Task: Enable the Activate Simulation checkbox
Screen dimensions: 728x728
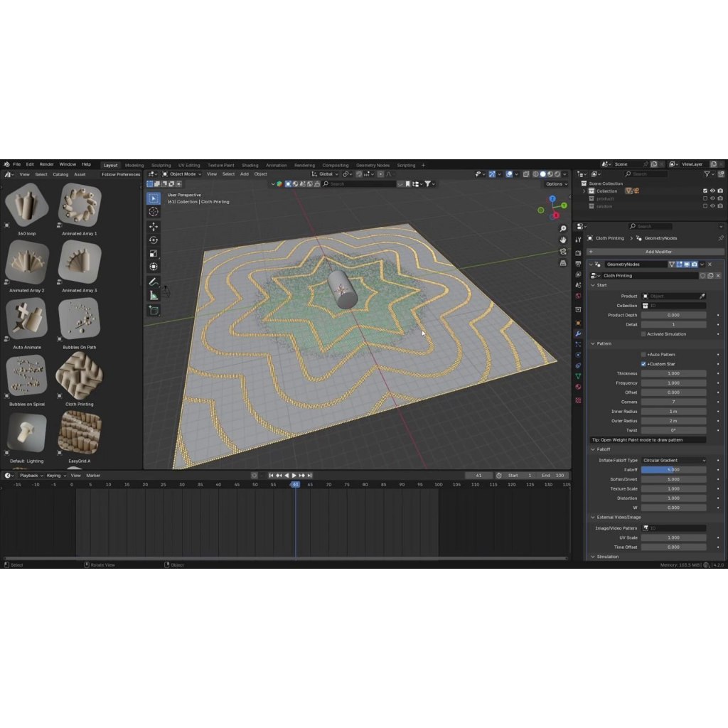Action: coord(643,334)
